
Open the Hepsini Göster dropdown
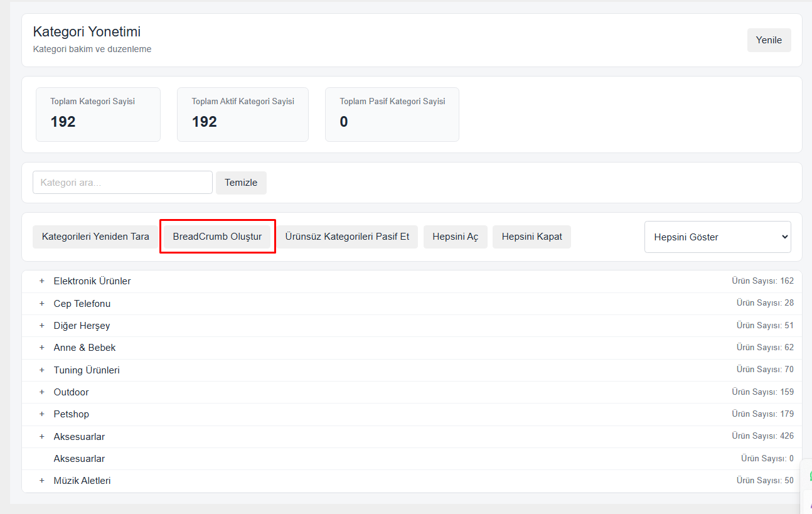pos(717,237)
